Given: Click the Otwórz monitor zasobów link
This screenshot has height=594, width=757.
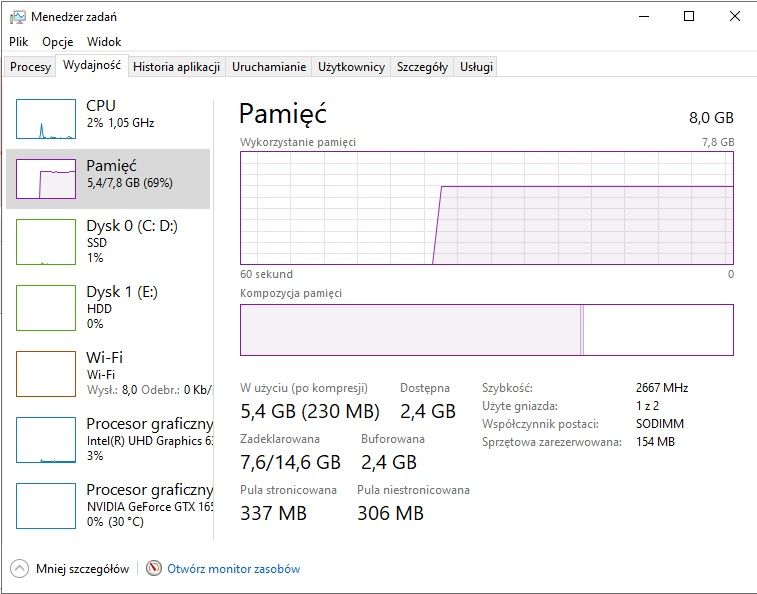Looking at the screenshot, I should 234,569.
